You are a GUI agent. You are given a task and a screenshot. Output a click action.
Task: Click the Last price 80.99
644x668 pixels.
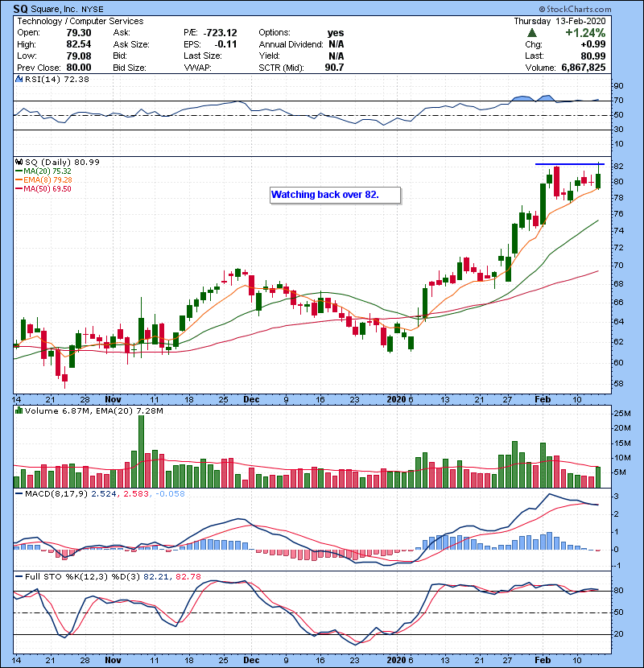[592, 56]
